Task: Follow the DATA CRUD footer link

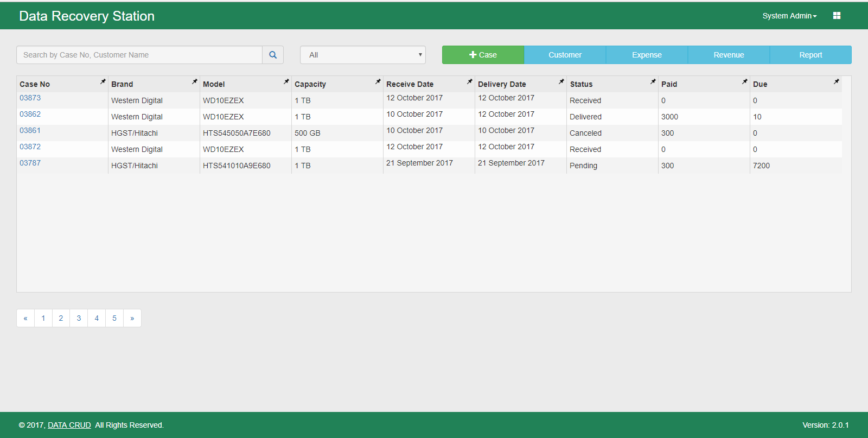Action: pos(69,425)
